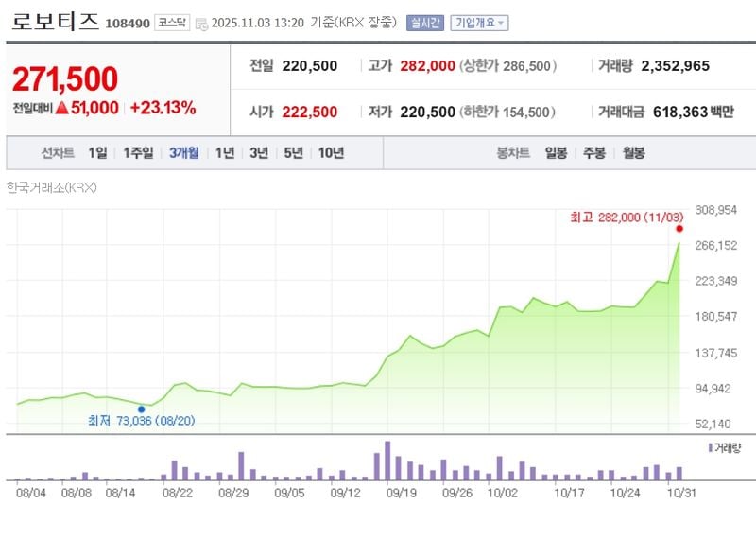Screen dimensions: 756x557
Task: Switch chart range to 3년
Action: 259,153
